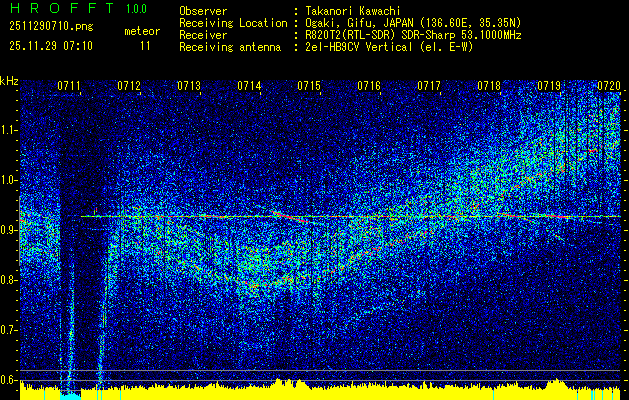Screen dimensions: 629x400
Task: Click frequency axis label 0.9
Action: 8,230
